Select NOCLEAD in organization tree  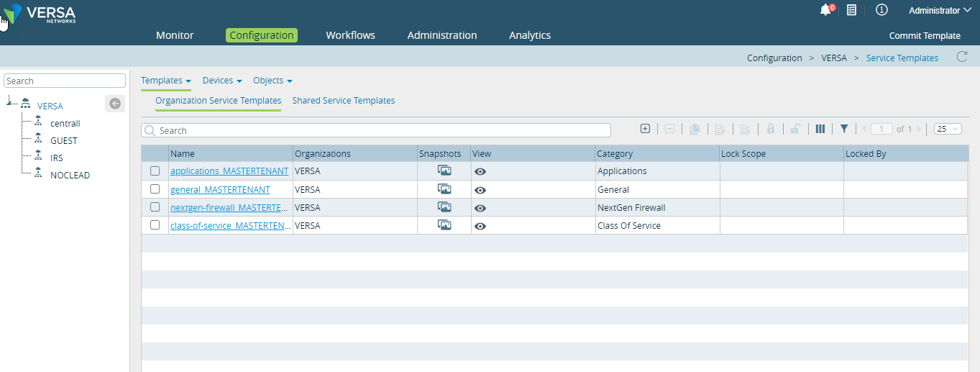point(70,175)
